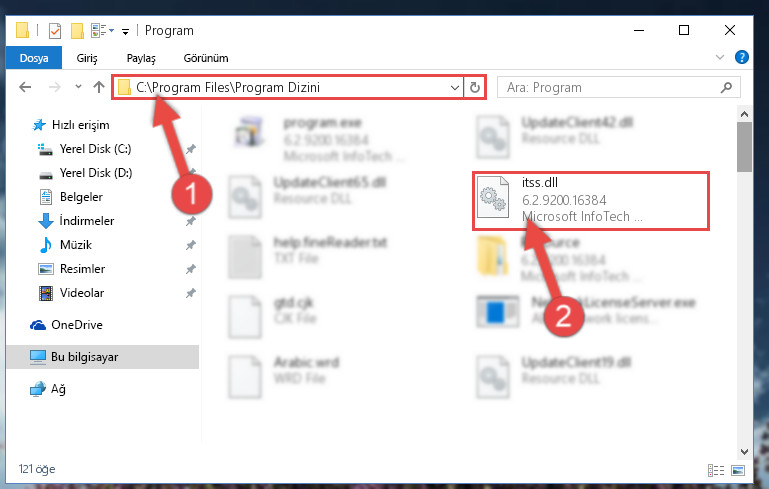
Task: Switch to details list view icon
Action: (x=716, y=470)
